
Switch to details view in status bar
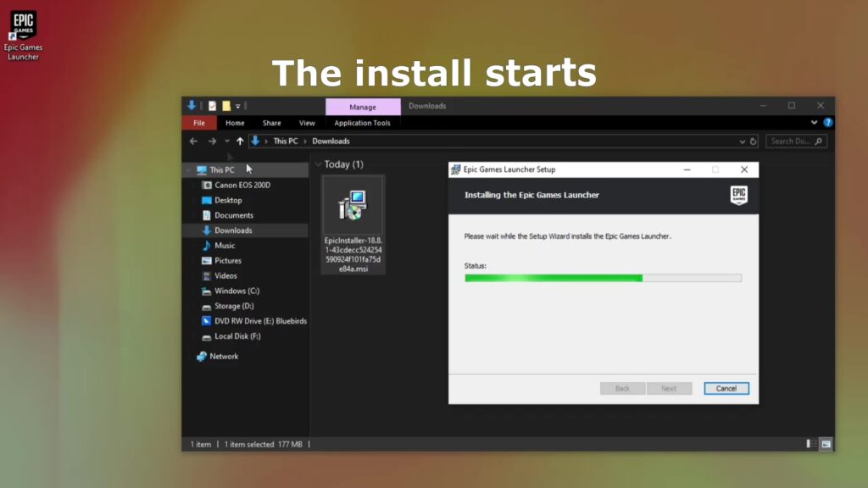(811, 444)
